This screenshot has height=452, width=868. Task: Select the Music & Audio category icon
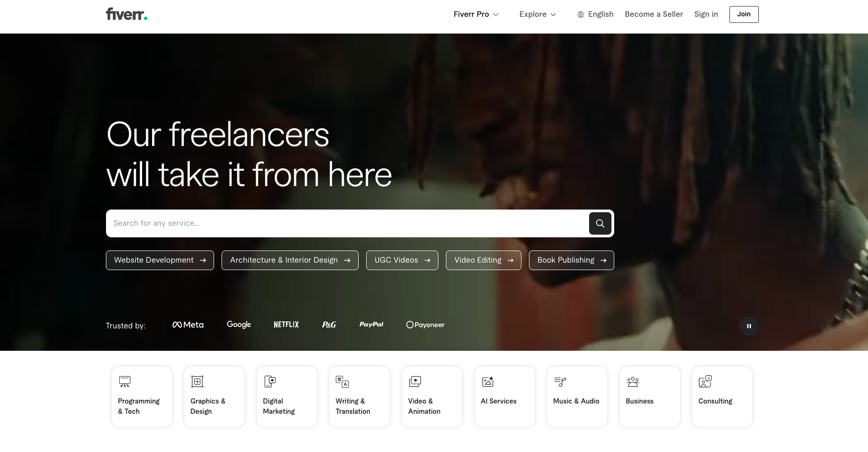(560, 381)
